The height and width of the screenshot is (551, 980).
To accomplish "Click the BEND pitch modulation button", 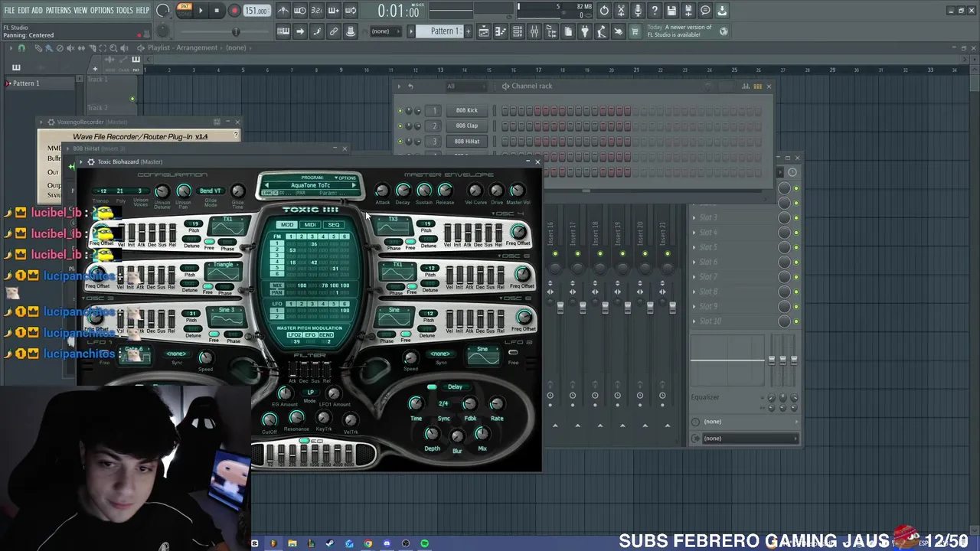I will pos(326,335).
